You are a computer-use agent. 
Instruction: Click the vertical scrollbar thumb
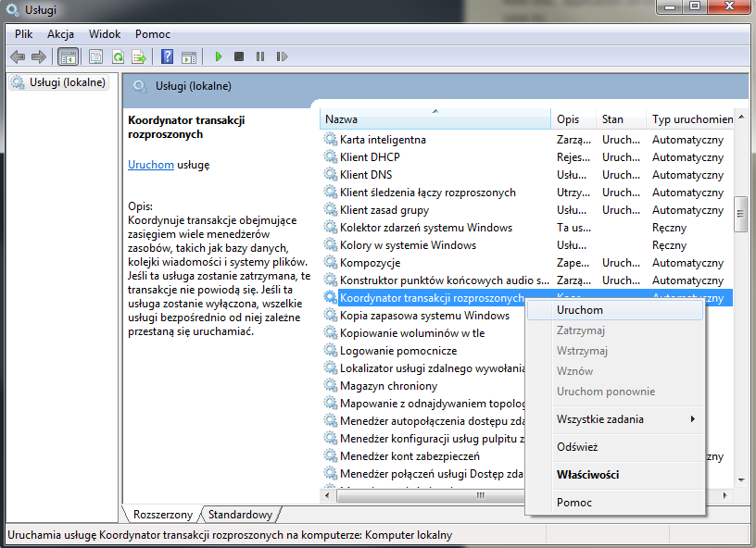(740, 214)
